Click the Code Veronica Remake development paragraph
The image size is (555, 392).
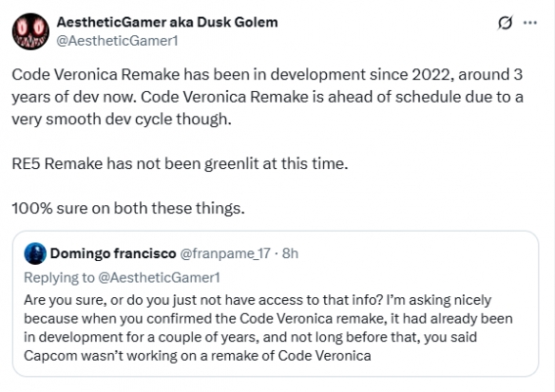[x=267, y=97]
